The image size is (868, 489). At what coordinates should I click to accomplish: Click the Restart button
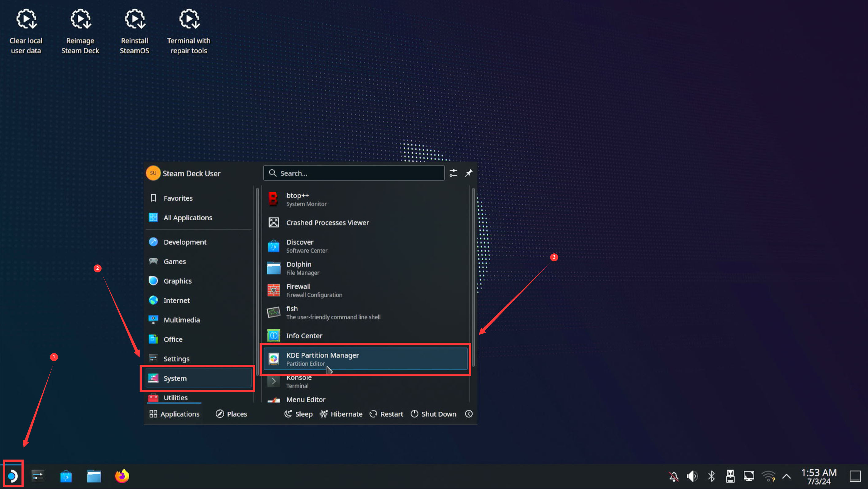[x=387, y=414]
